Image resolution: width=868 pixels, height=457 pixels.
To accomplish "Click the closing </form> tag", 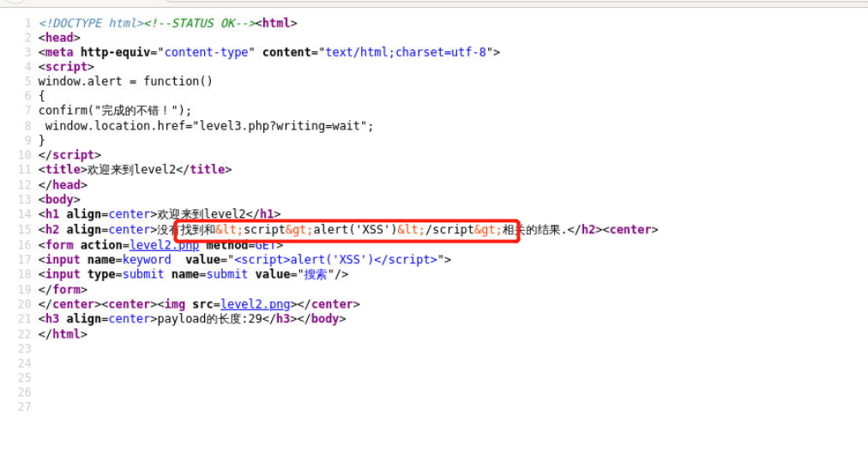I will tap(63, 289).
